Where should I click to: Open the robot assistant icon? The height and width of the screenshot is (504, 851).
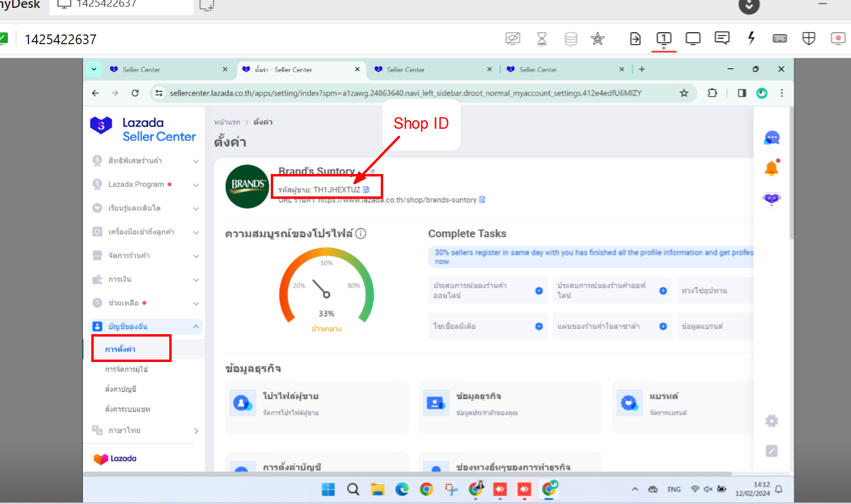[772, 199]
